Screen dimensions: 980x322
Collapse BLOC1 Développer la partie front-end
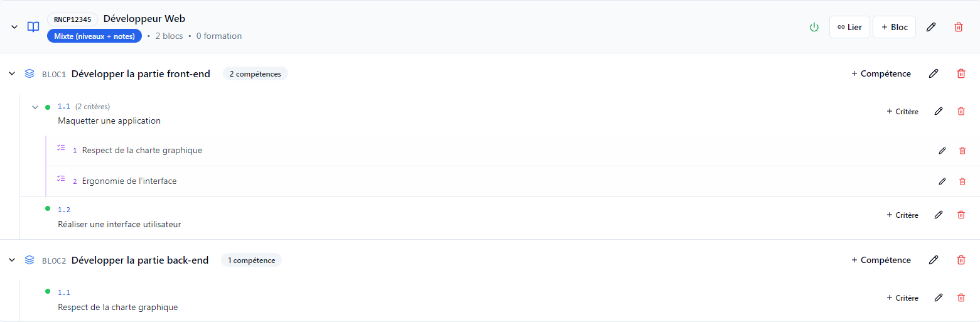12,73
